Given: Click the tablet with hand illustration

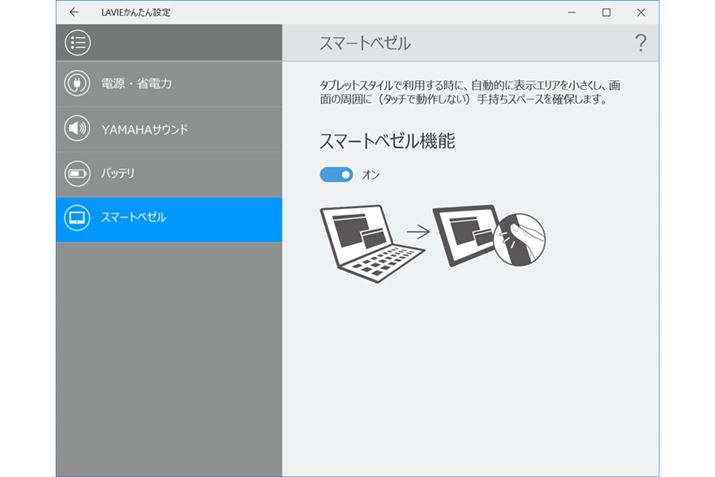Looking at the screenshot, I should pos(488,237).
